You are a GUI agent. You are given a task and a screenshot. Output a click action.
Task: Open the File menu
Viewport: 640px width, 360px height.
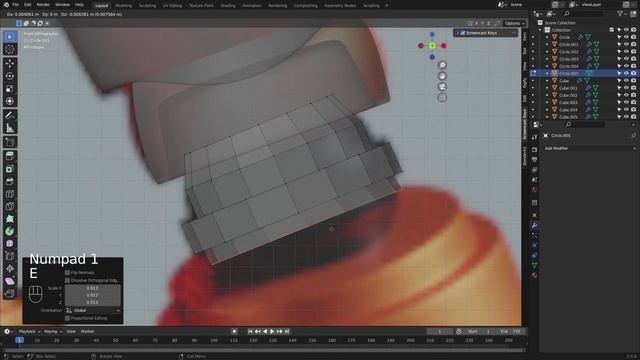16,5
